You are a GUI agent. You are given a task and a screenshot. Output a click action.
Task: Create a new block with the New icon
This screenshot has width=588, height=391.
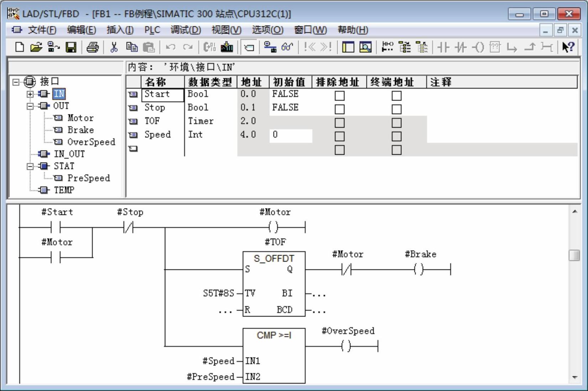[20, 47]
